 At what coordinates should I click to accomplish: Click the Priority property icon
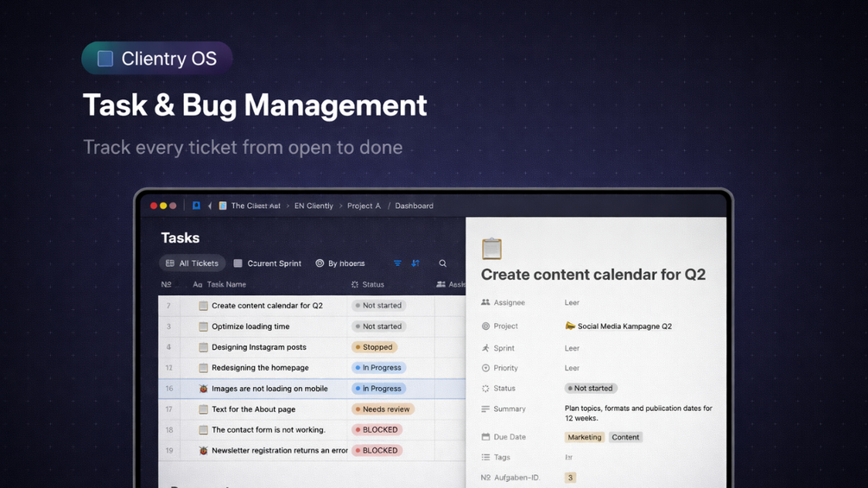click(485, 368)
